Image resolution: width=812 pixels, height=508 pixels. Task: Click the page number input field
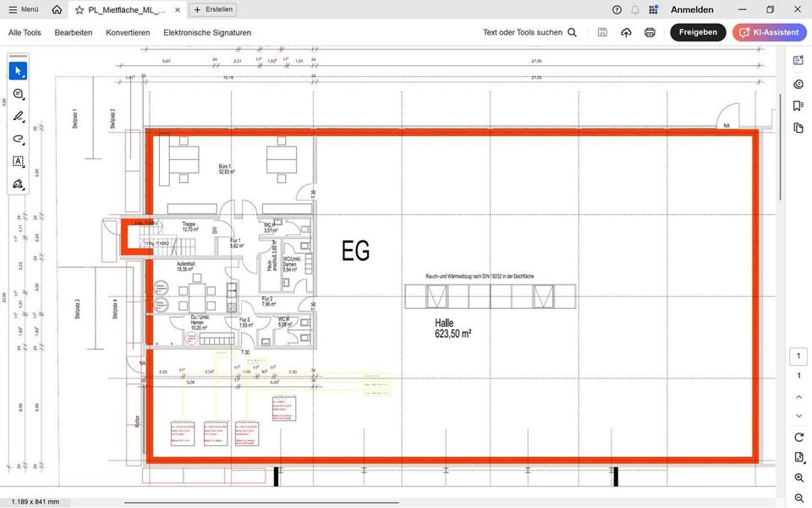[798, 355]
